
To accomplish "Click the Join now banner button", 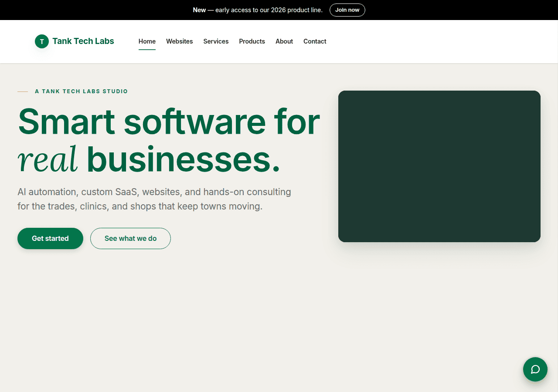I will pos(347,10).
